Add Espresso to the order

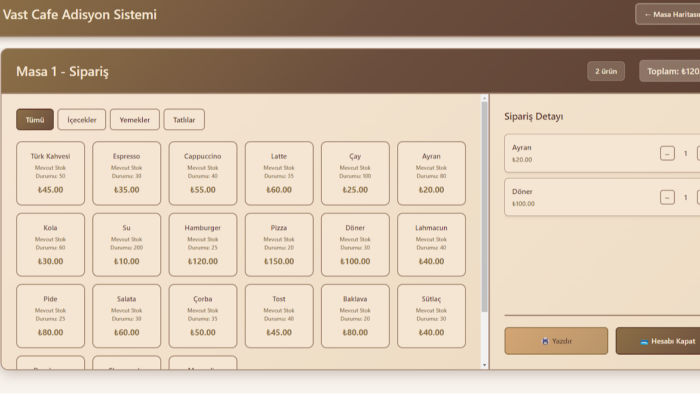(x=126, y=174)
